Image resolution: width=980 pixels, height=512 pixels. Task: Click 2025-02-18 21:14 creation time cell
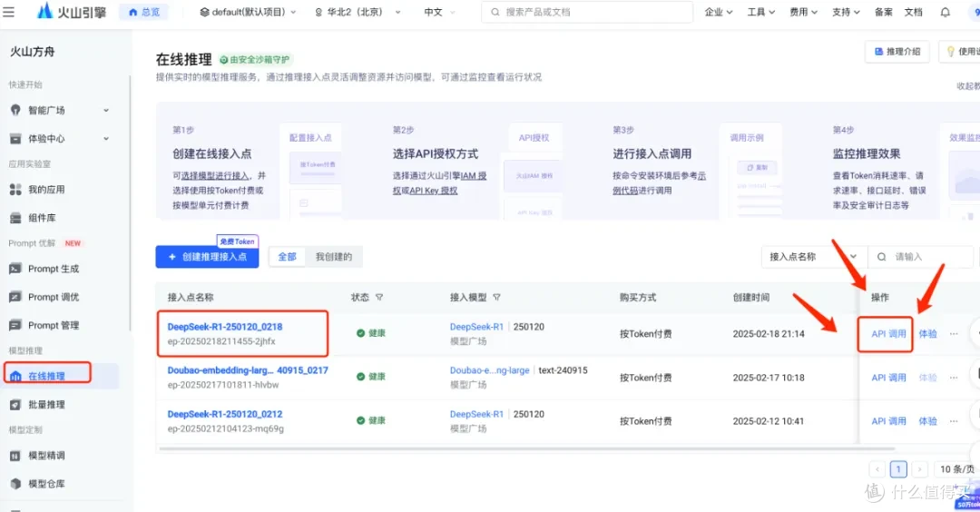(x=769, y=334)
